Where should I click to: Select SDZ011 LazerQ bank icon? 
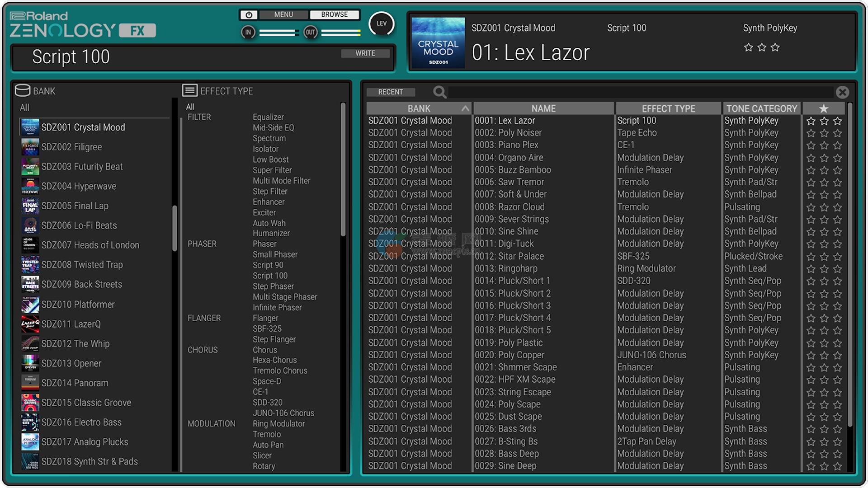30,324
